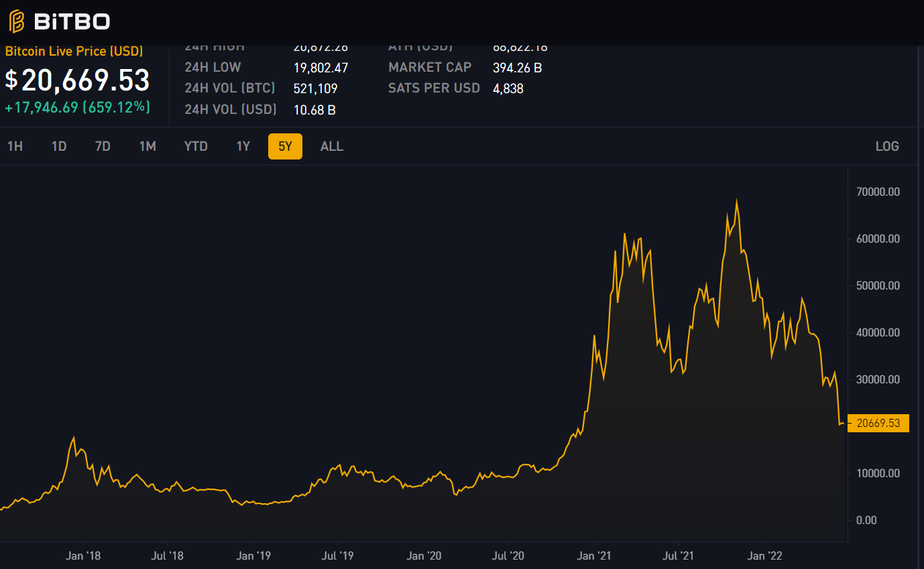924x569 pixels.
Task: Click the 24H LOW value 19,802.47
Action: (x=321, y=68)
